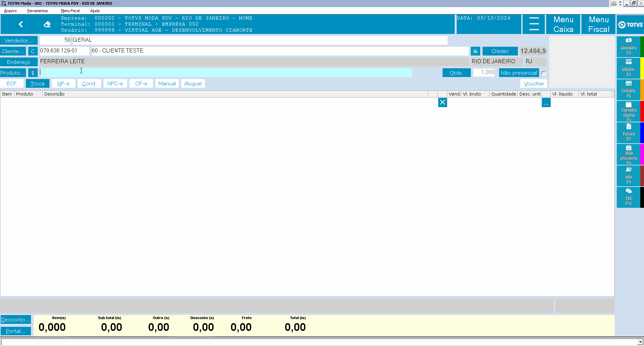Click the Produto... button

[13, 73]
